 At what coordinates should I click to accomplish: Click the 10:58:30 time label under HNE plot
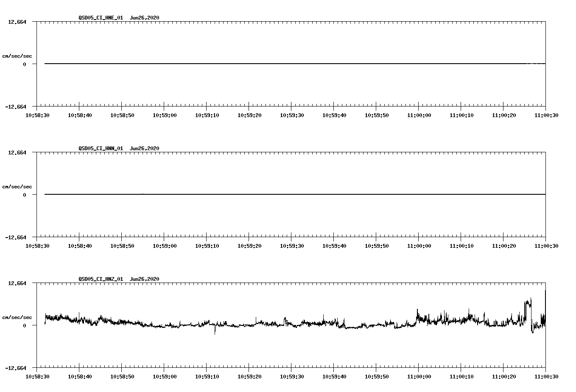(37, 115)
